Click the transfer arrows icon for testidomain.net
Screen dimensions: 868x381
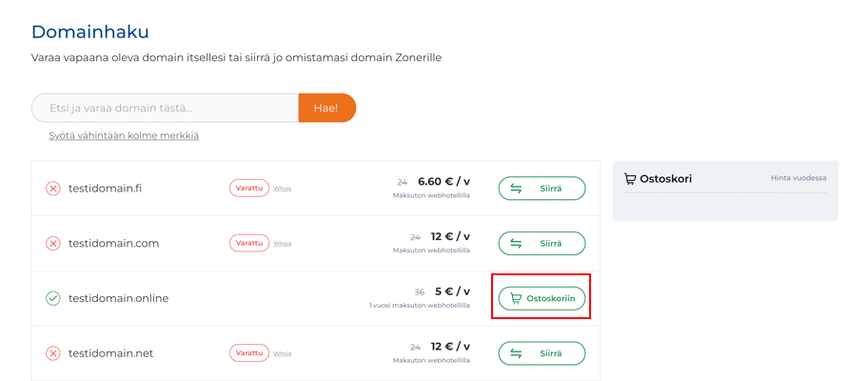516,354
